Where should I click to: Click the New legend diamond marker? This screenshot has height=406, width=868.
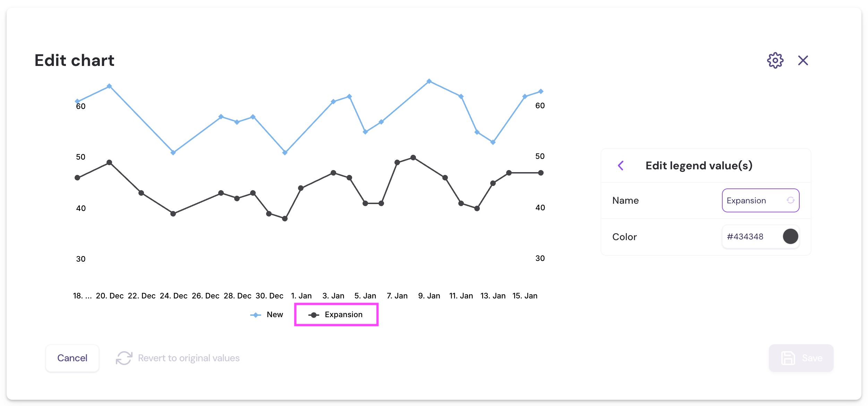256,315
